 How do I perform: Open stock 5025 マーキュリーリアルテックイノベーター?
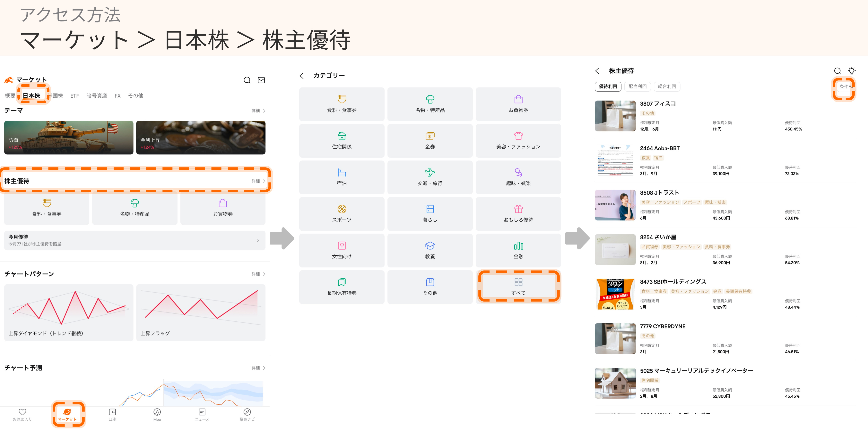[725, 383]
